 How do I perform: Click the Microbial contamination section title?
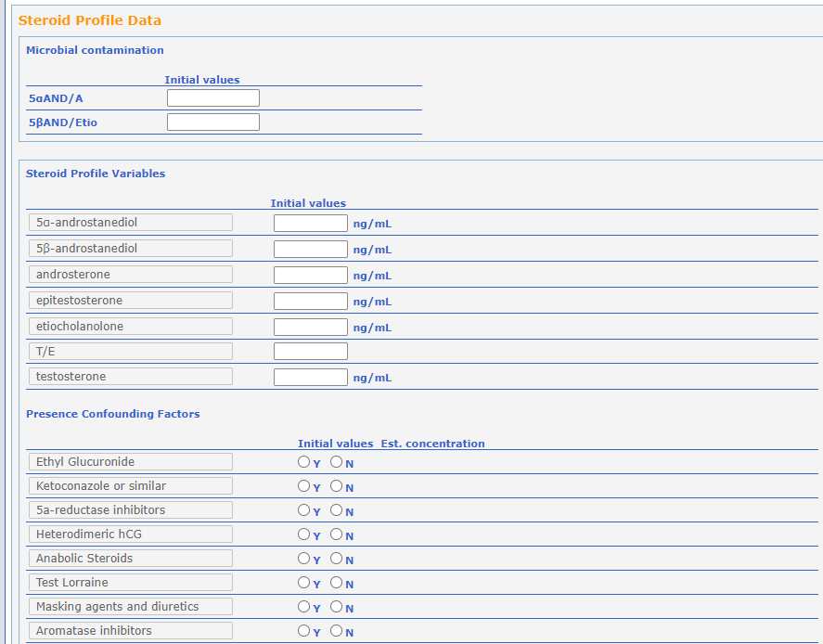pos(95,50)
